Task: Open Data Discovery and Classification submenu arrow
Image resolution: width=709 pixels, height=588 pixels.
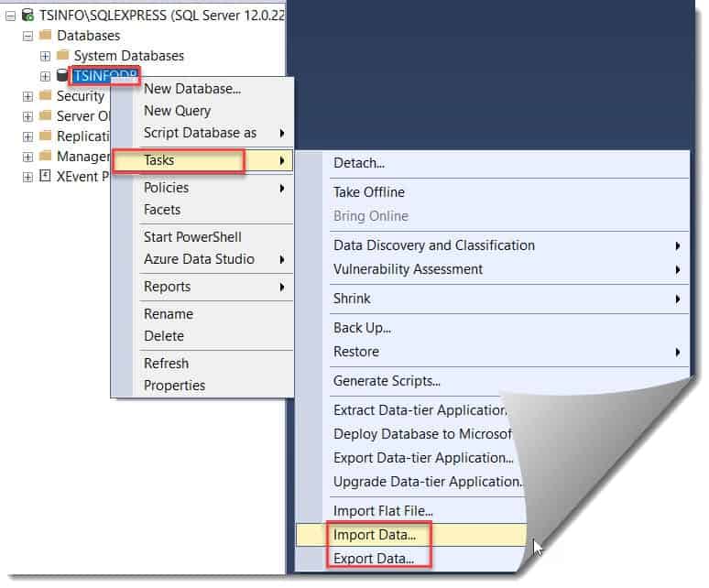Action: [x=677, y=245]
